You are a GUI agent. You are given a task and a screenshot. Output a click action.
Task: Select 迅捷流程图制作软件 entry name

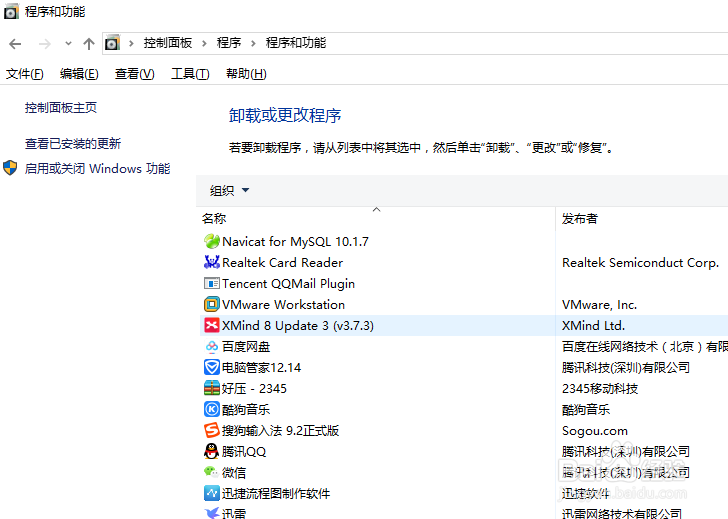[x=276, y=493]
